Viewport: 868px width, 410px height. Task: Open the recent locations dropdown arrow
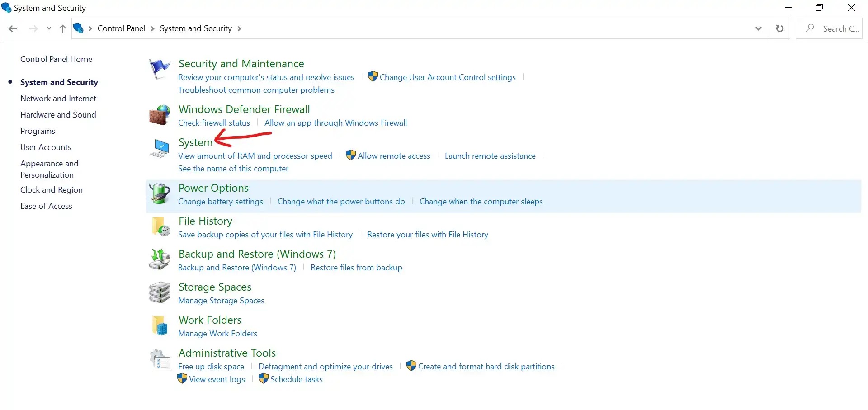[x=49, y=29]
